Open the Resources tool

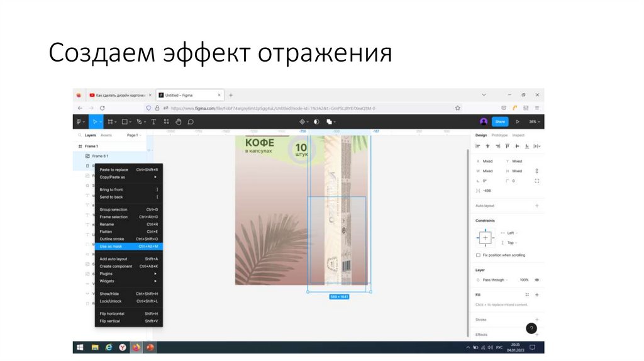coord(166,121)
